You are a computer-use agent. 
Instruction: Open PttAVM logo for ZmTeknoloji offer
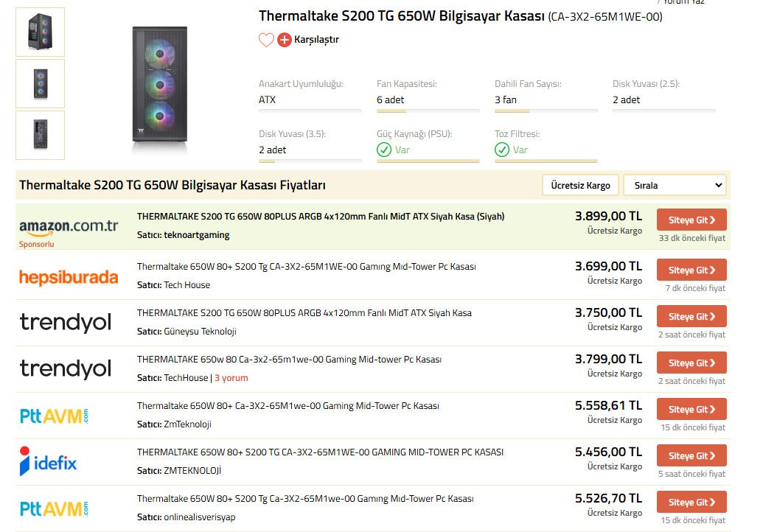coord(54,416)
